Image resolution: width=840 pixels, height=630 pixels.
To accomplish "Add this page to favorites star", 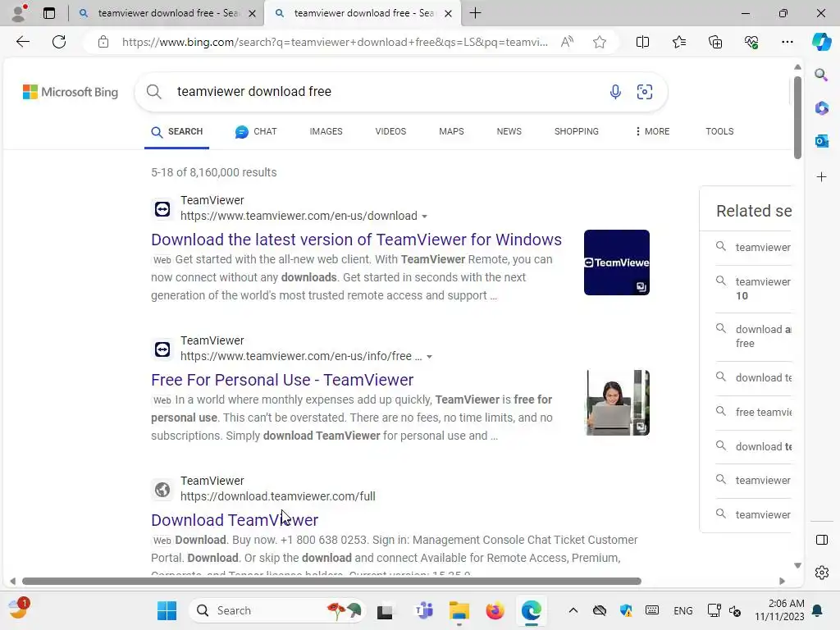I will (600, 42).
